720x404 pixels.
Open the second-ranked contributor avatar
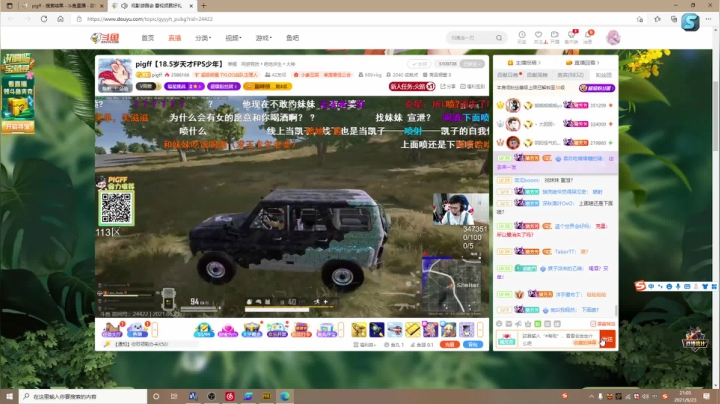click(513, 124)
